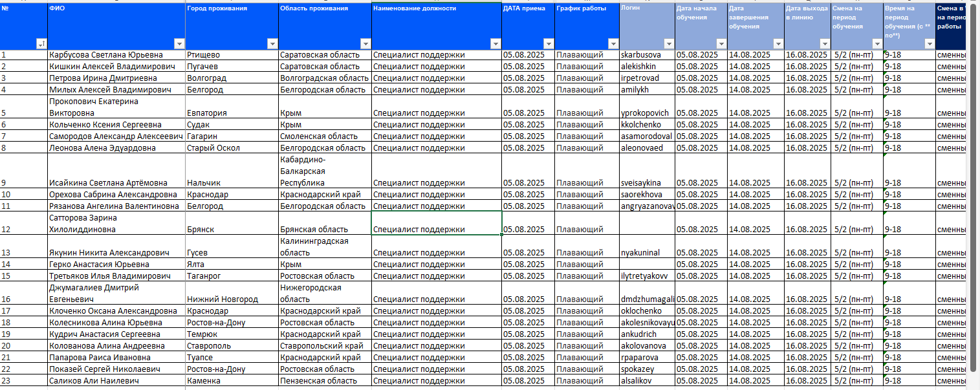980x390 pixels.
Task: Click the region cell Калининградская область
Action: click(325, 247)
